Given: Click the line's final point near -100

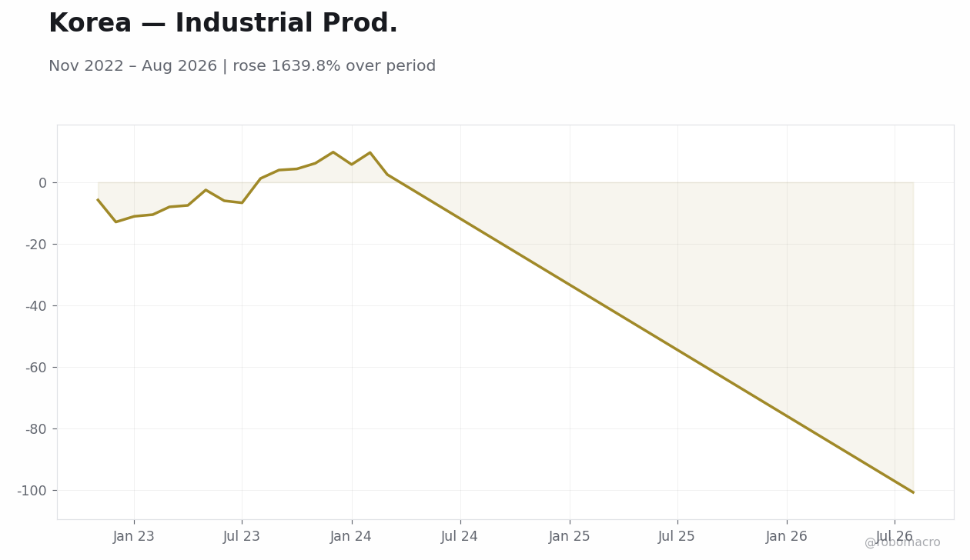Looking at the screenshot, I should coord(913,492).
